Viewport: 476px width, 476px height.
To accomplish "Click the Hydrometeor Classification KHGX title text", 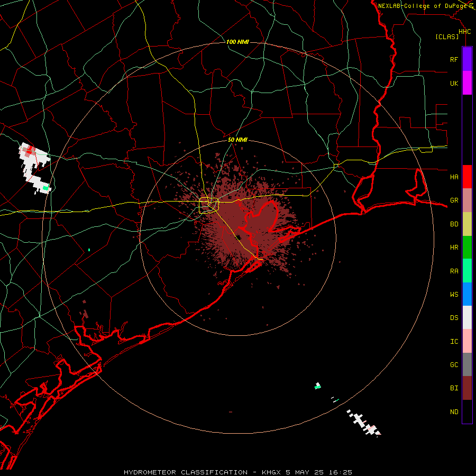I will [237, 472].
